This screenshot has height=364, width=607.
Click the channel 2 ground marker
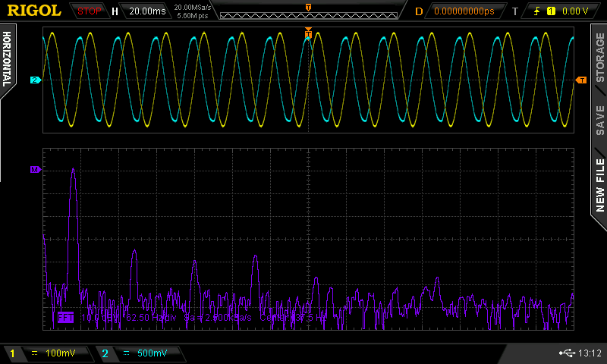[x=35, y=80]
